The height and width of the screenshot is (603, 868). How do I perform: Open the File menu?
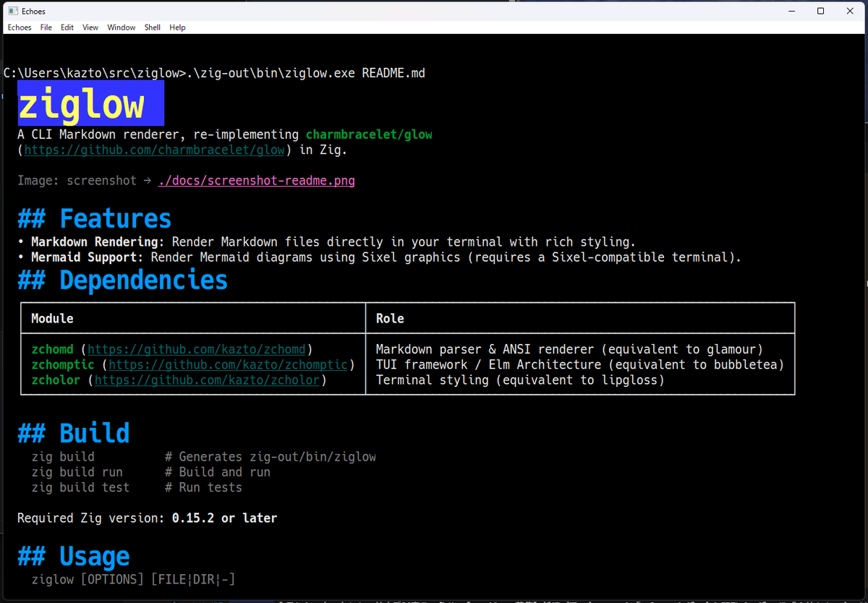[46, 27]
